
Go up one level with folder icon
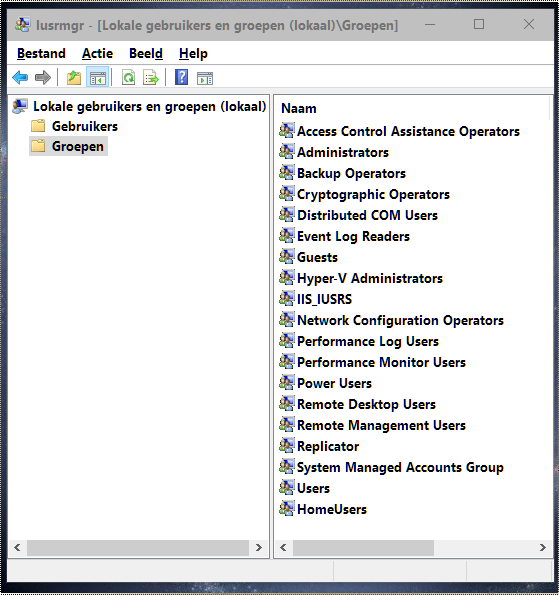click(74, 77)
